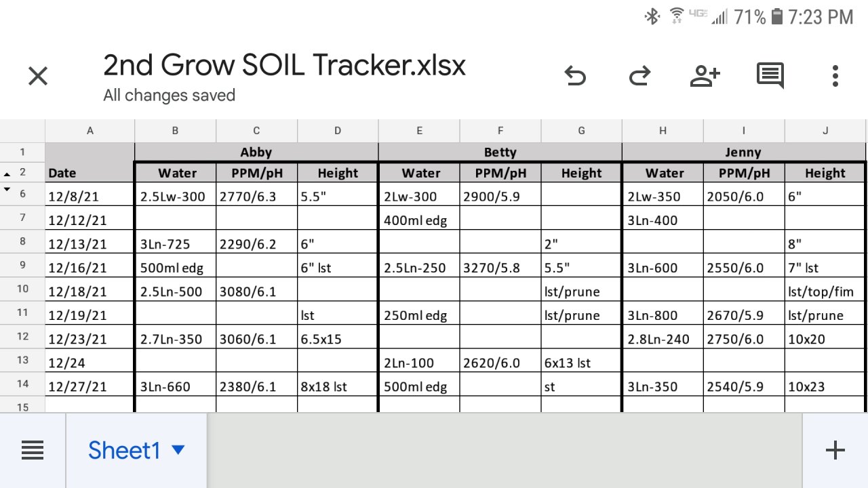
Task: Select cell containing 3270/5.8
Action: 500,266
